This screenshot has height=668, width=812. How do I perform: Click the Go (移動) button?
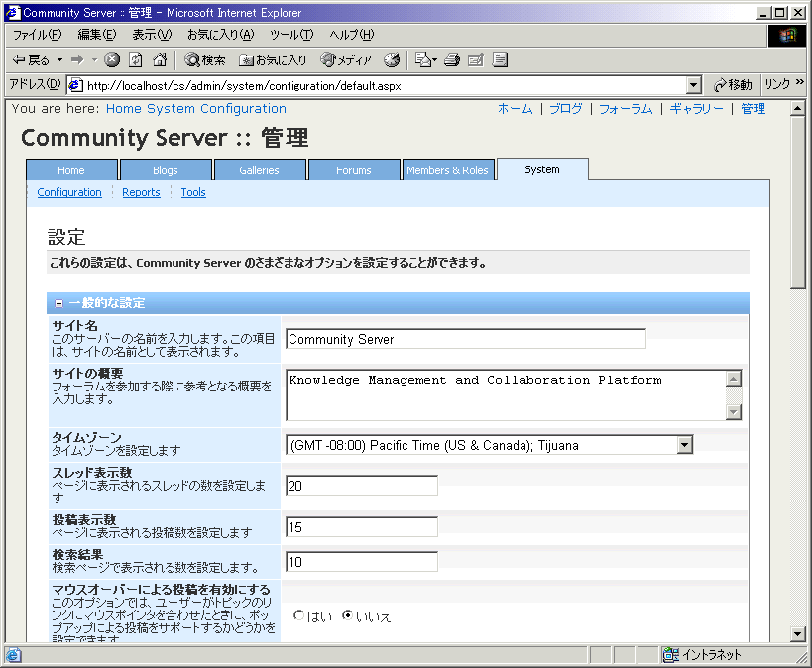[733, 85]
